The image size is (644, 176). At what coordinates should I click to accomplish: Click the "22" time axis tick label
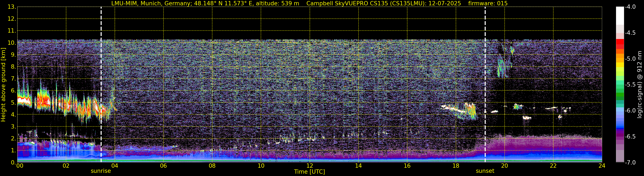(x=553, y=166)
